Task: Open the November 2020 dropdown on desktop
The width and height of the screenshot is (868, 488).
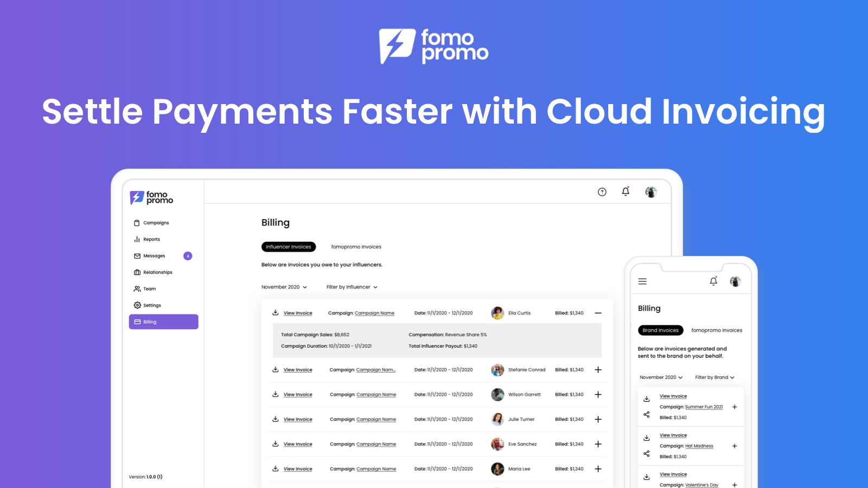Action: (284, 287)
